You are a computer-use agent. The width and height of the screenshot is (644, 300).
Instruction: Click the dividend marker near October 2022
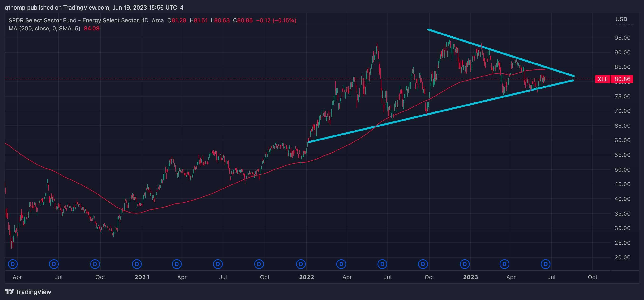(x=423, y=264)
